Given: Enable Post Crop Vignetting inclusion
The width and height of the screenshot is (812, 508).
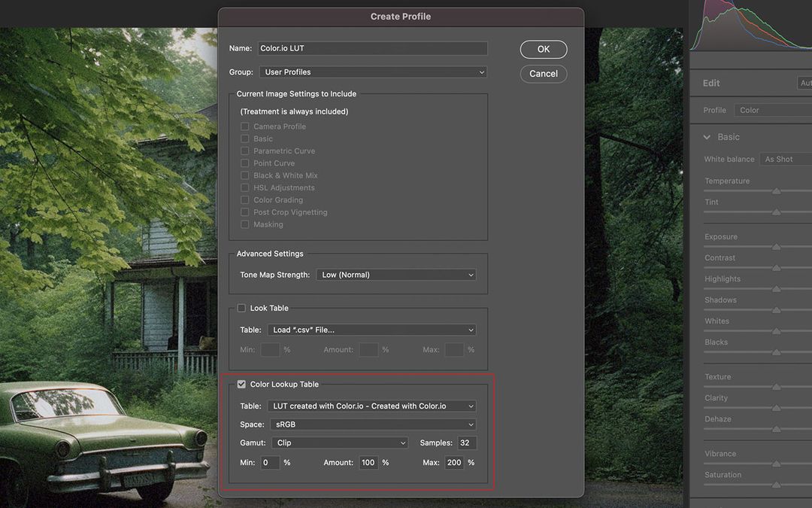Looking at the screenshot, I should tap(244, 211).
